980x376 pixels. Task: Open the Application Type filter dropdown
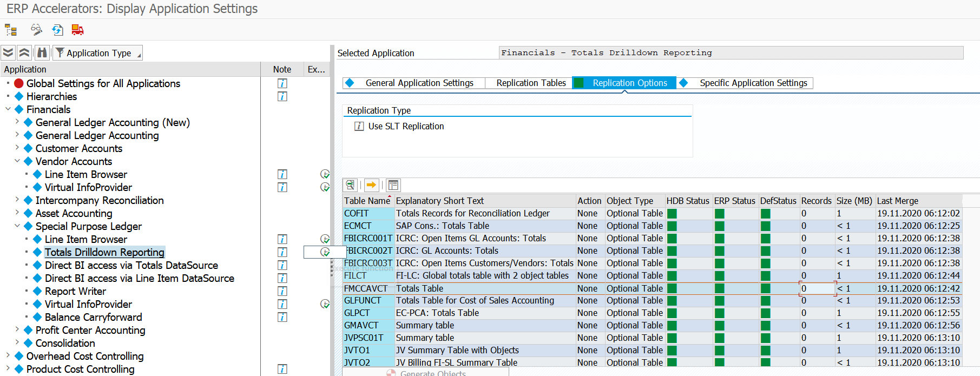pos(98,53)
